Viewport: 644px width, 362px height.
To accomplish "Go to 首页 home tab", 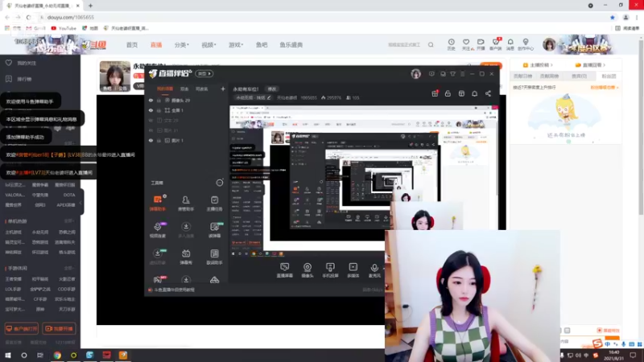I will (132, 45).
